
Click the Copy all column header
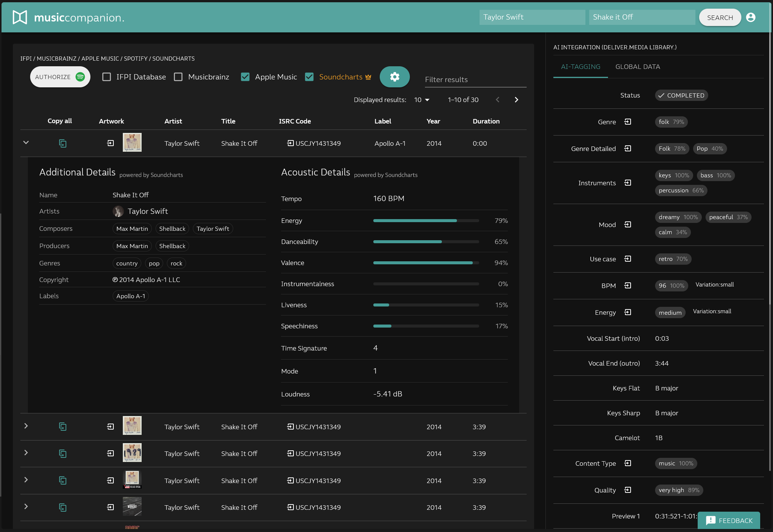click(x=60, y=121)
